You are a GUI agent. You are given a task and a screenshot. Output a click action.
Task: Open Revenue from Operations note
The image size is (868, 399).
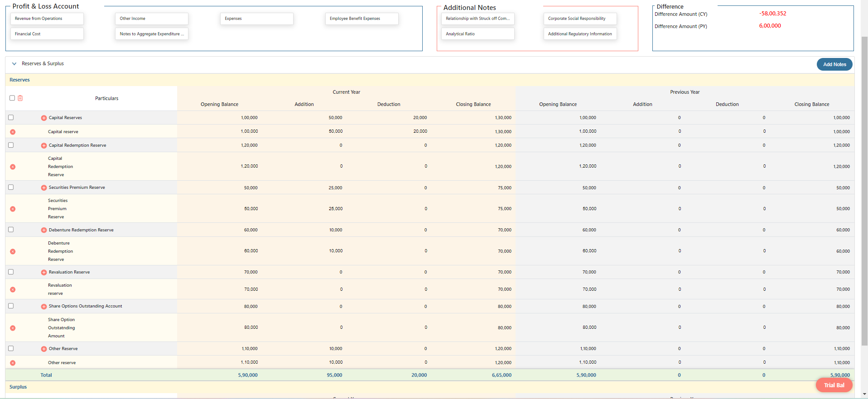47,19
